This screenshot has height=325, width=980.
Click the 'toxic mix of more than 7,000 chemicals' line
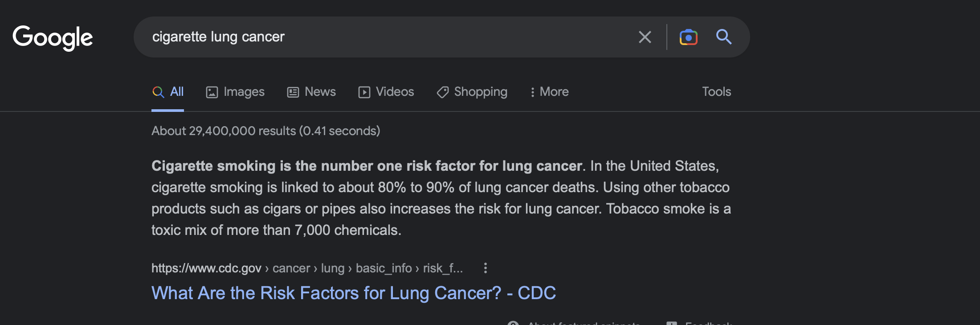[276, 230]
